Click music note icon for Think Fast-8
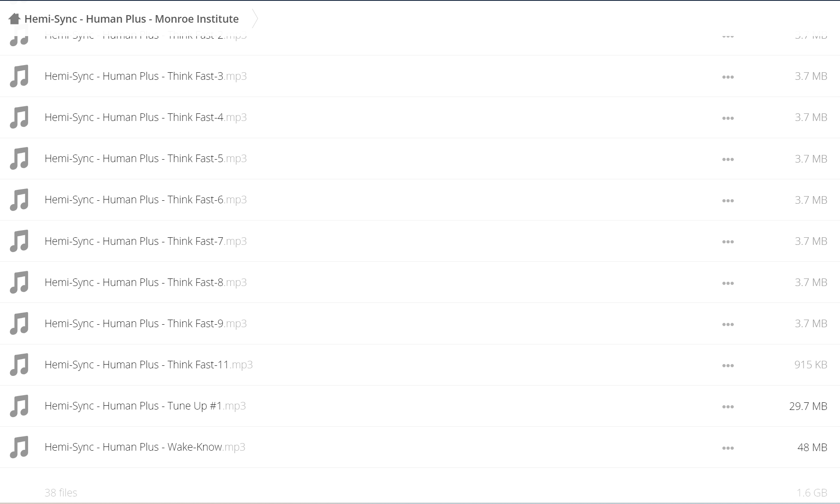Image resolution: width=840 pixels, height=504 pixels. (19, 282)
